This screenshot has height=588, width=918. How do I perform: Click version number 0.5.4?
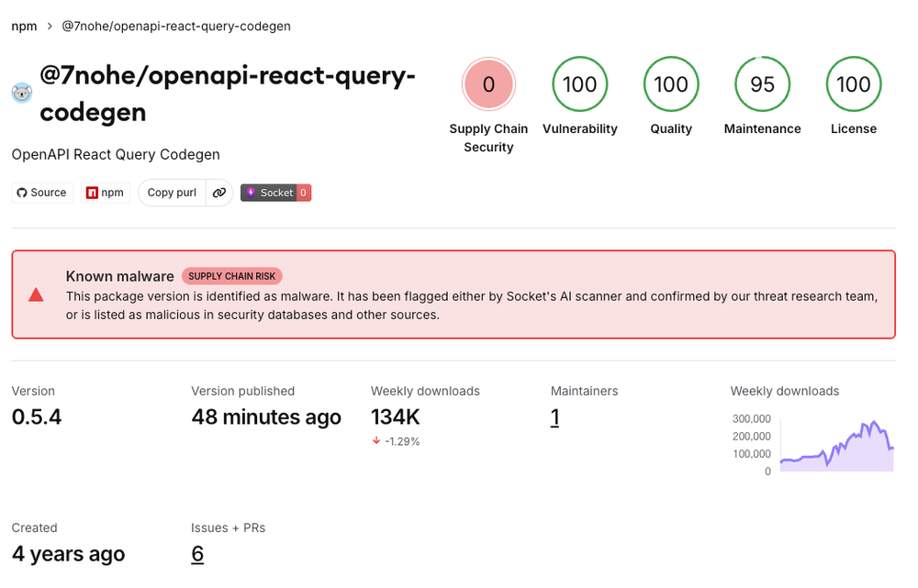point(37,417)
